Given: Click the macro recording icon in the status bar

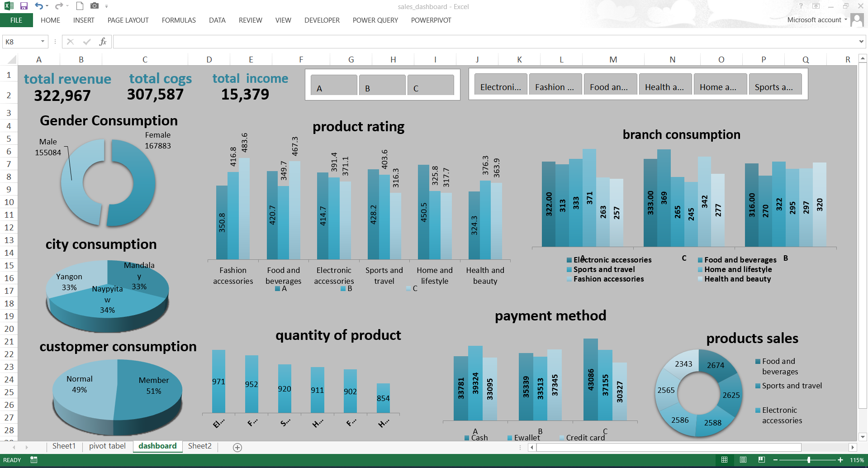Looking at the screenshot, I should click(33, 460).
